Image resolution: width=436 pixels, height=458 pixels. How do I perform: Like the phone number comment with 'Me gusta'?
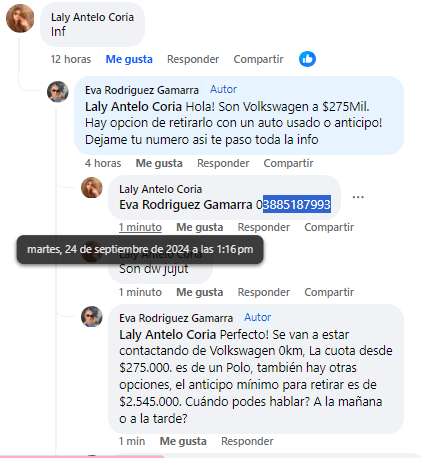(199, 227)
